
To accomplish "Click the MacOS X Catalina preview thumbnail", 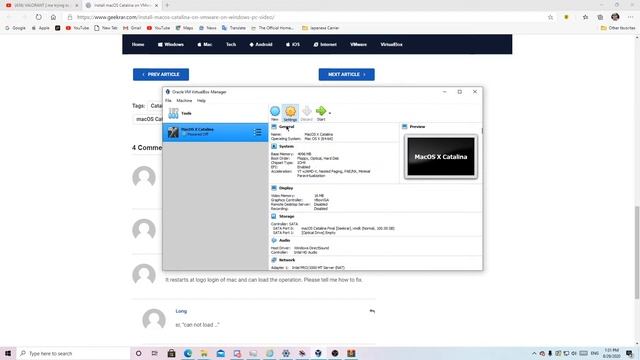I will (441, 157).
